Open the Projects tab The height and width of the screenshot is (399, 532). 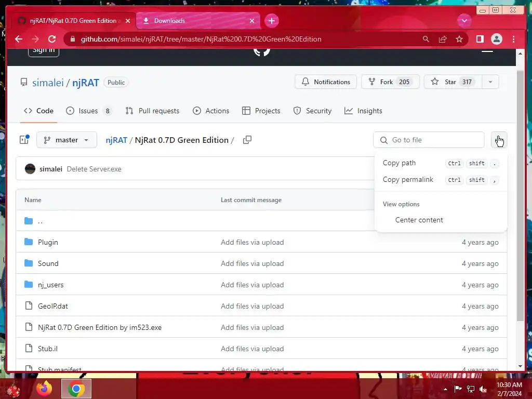coord(261,111)
